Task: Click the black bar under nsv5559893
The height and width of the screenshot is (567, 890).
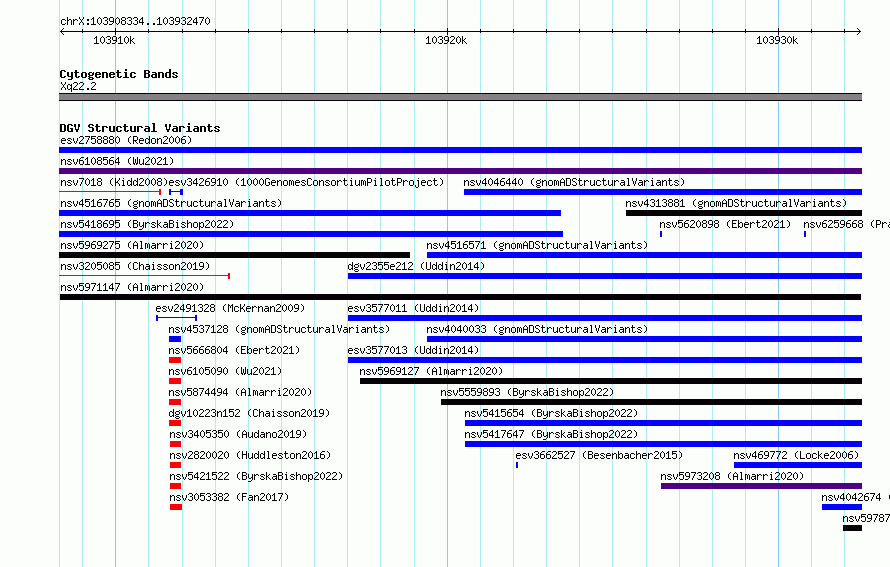Action: pyautogui.click(x=652, y=402)
